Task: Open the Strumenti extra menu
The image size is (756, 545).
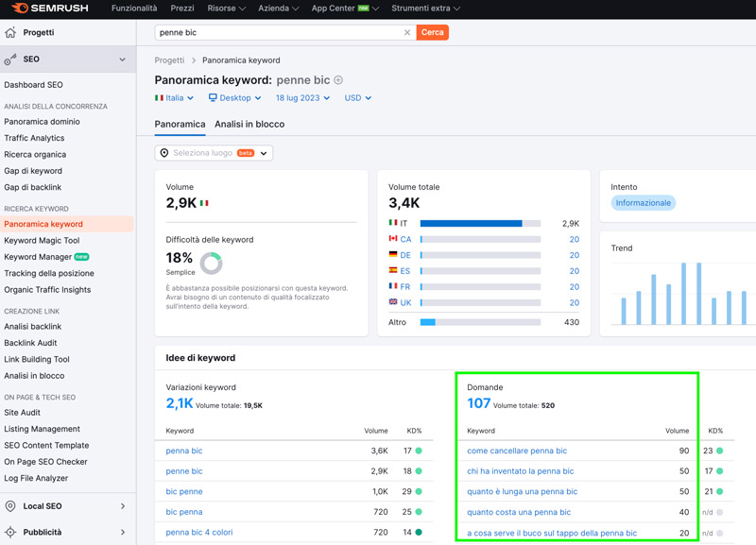Action: 426,9
